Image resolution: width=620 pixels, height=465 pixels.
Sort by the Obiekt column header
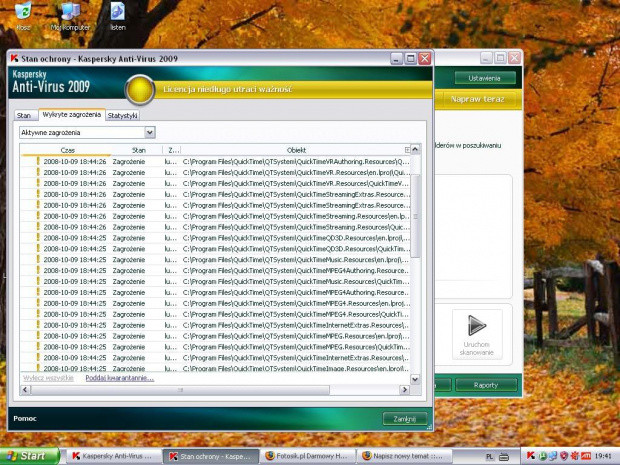pos(296,150)
